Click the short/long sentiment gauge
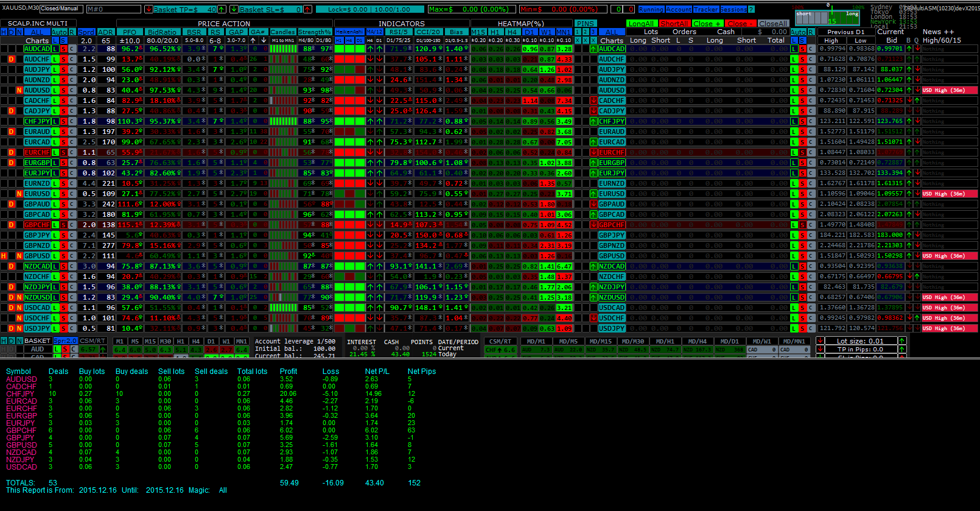Image resolution: width=980 pixels, height=511 pixels. pos(828,17)
